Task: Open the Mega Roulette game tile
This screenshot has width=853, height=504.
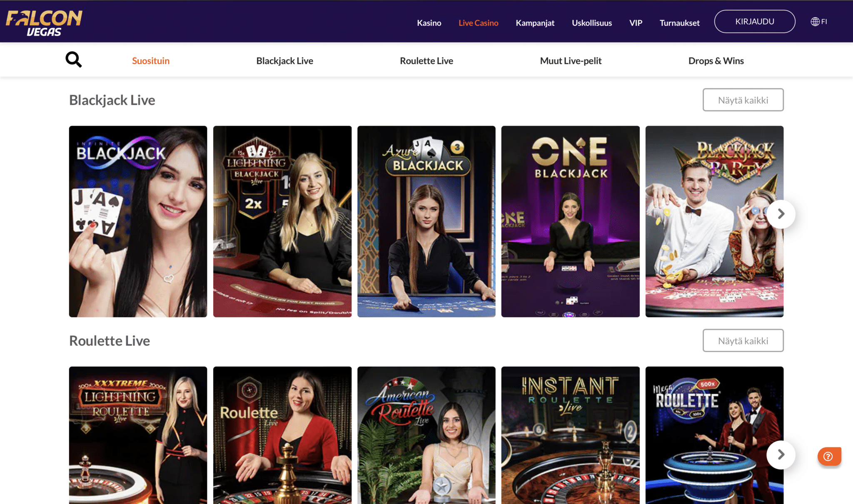Action: click(x=715, y=435)
